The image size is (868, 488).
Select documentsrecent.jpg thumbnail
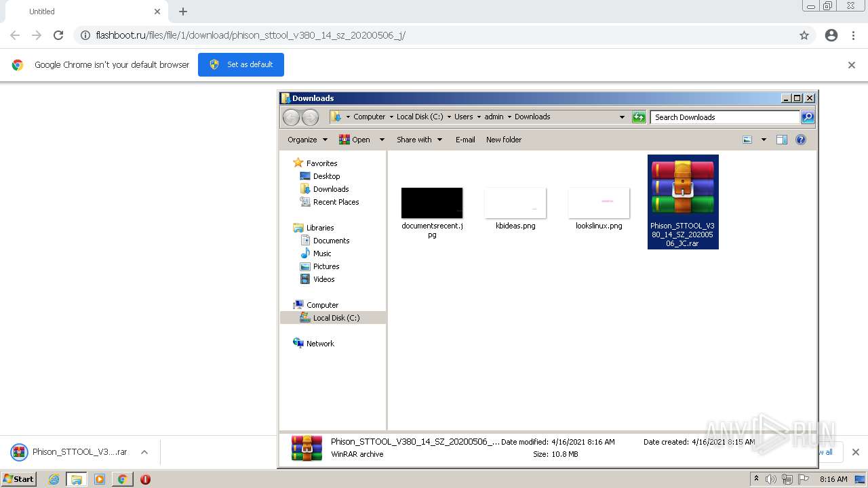click(432, 203)
